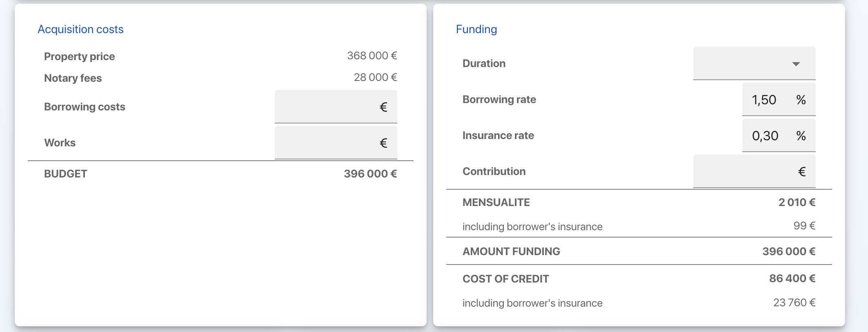Select the 368 000 € property price value
868x332 pixels.
coord(372,56)
